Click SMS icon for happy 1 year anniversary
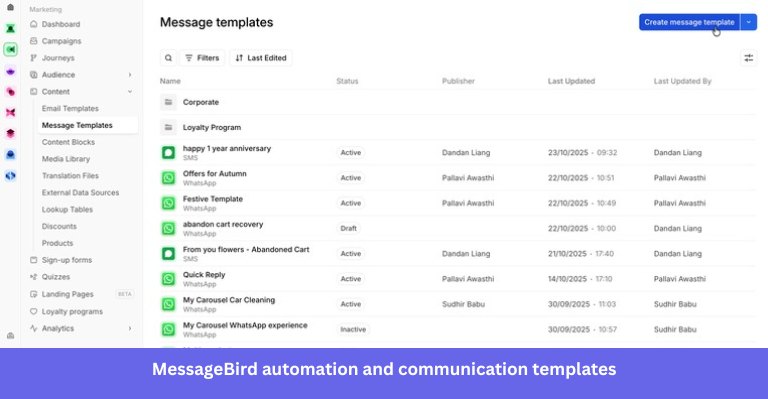Viewport: 768px width, 399px height. point(168,153)
